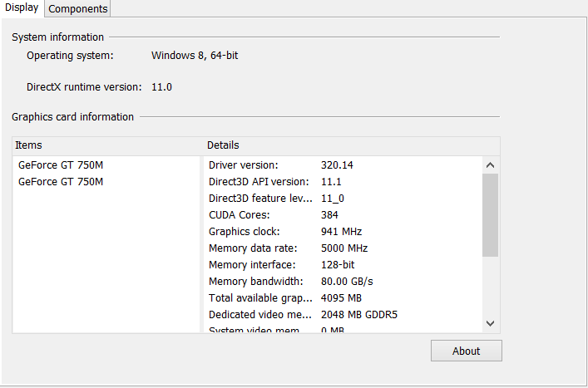Click the Details column header
Viewport: 588px width, 388px height.
(349, 145)
